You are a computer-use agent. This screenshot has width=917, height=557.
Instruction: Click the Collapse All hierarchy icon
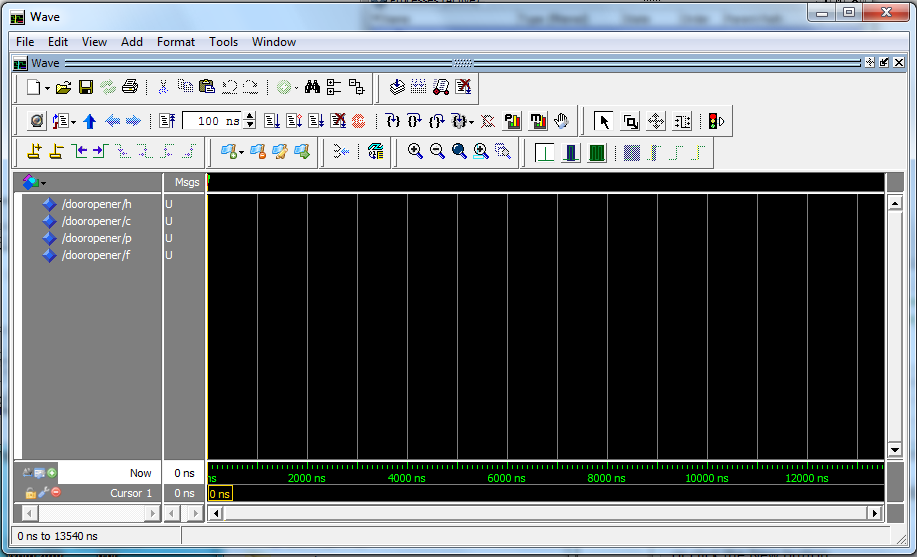pos(356,87)
